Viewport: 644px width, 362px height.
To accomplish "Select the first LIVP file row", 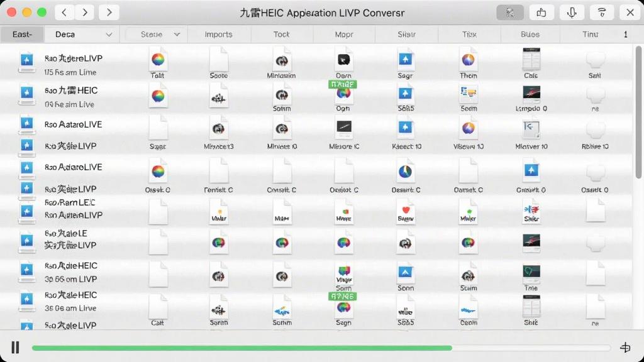I will (x=316, y=63).
